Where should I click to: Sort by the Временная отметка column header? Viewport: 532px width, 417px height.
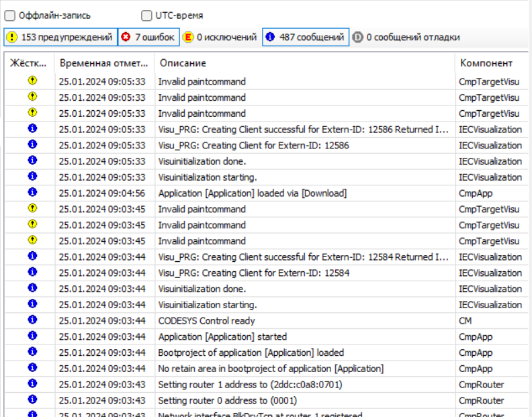(103, 63)
